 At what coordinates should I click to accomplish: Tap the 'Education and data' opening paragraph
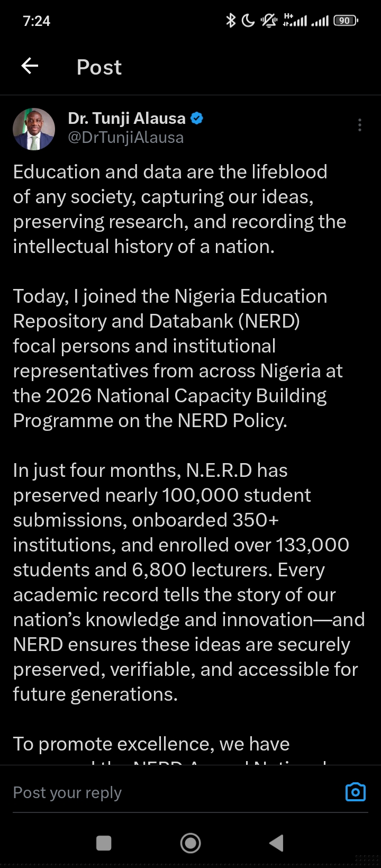tap(179, 209)
